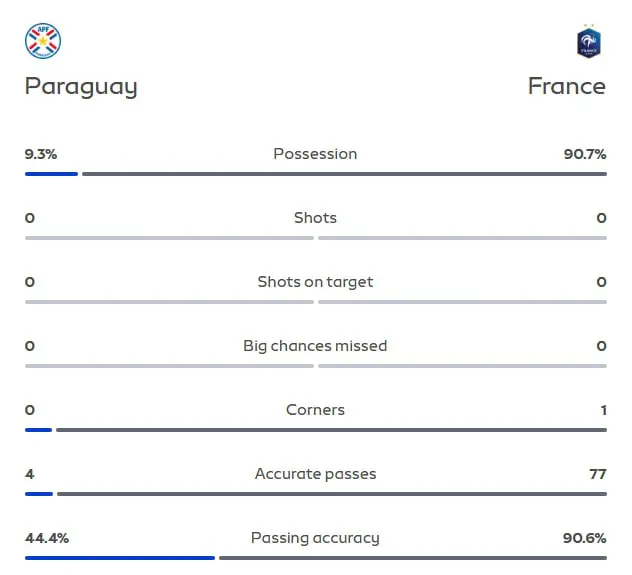Click France's 90.6% passing accuracy value

[584, 538]
